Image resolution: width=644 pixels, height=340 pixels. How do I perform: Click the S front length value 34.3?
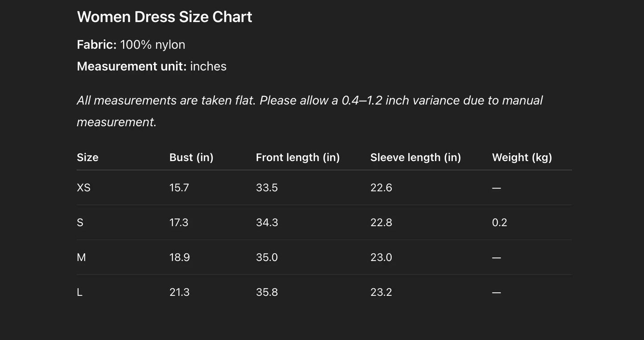(267, 223)
